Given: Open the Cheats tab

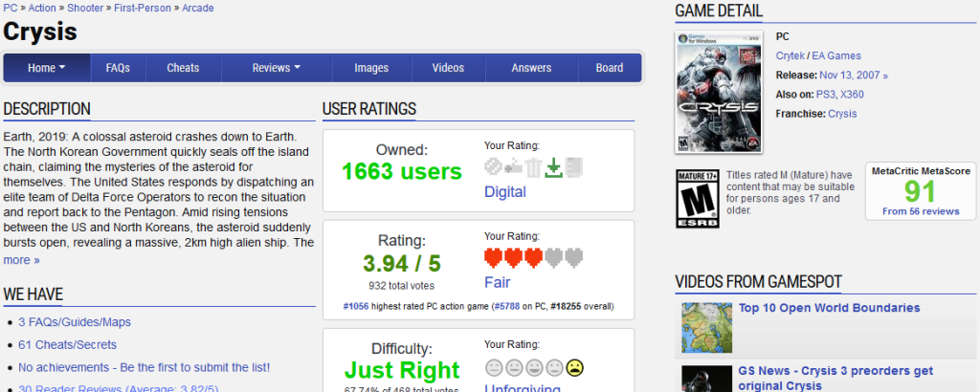Looking at the screenshot, I should click(183, 68).
